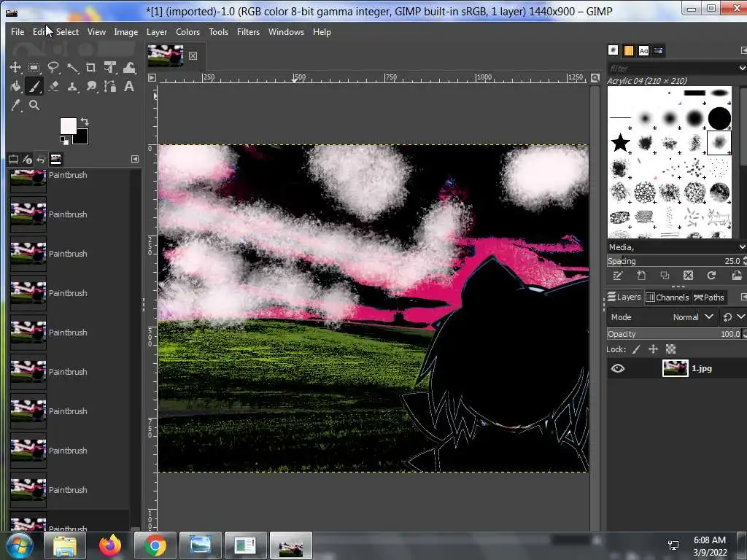747x560 pixels.
Task: Select the Smudge tool
Action: [x=91, y=86]
